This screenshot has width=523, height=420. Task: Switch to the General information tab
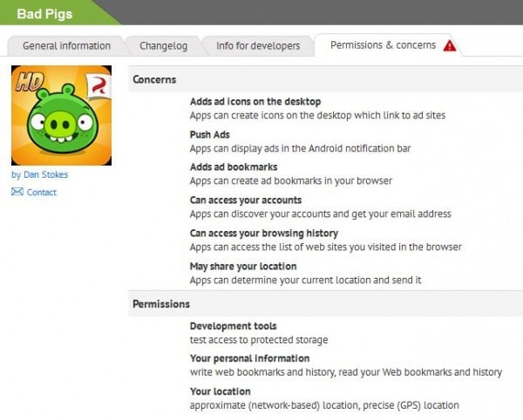pos(66,45)
